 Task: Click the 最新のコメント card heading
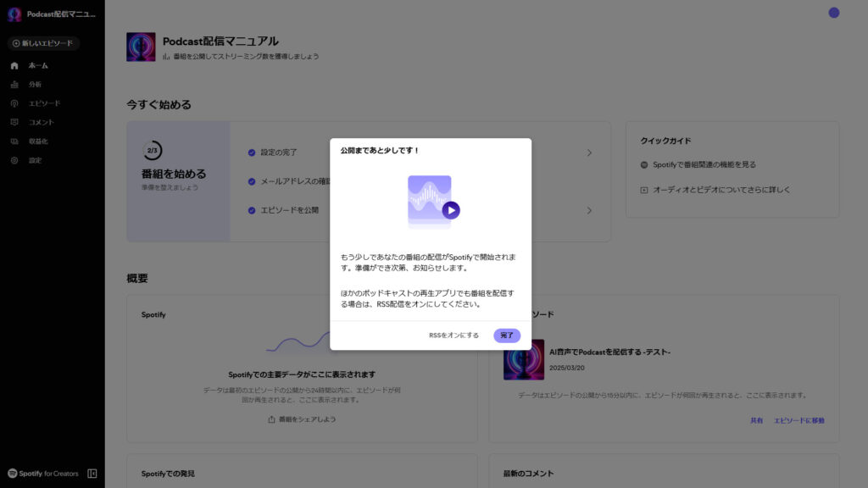coord(528,474)
